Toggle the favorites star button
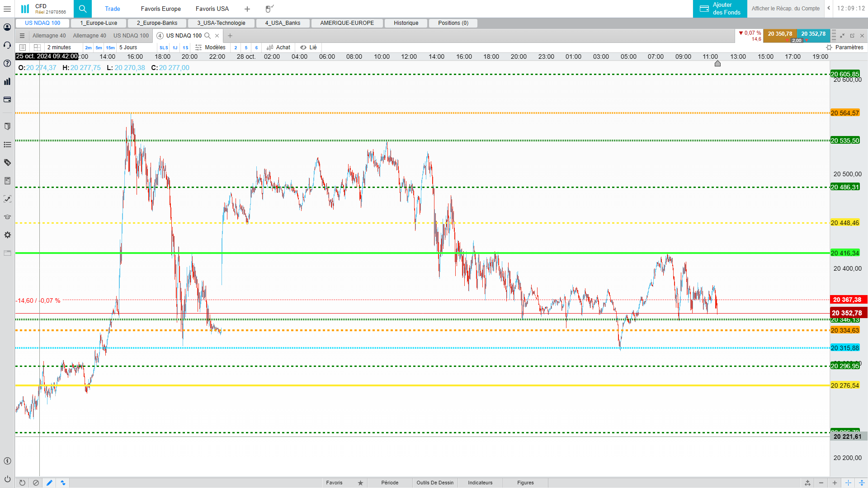The height and width of the screenshot is (488, 868). tap(360, 483)
